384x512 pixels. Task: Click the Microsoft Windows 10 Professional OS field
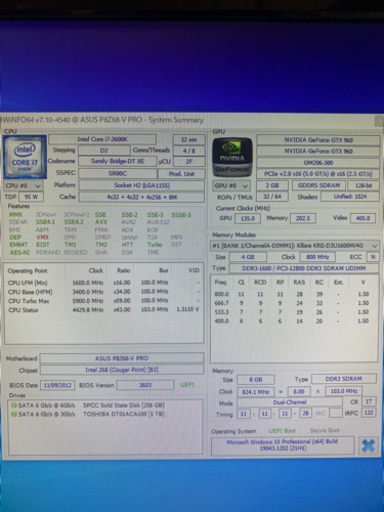coord(282,445)
